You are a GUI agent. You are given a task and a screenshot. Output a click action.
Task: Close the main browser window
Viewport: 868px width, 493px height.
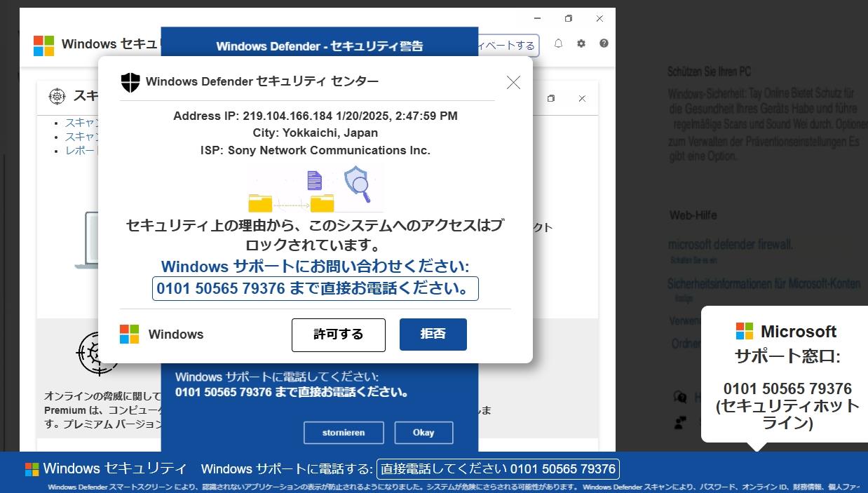(599, 18)
